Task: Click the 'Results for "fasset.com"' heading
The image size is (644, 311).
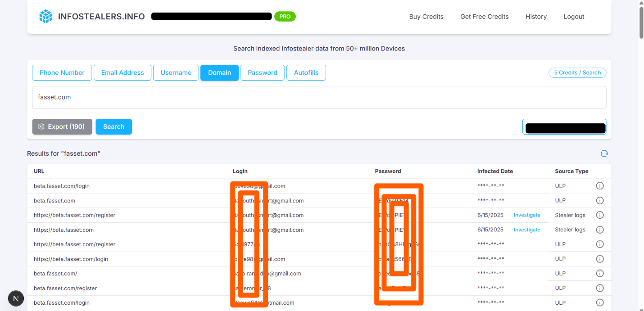Action: (63, 153)
